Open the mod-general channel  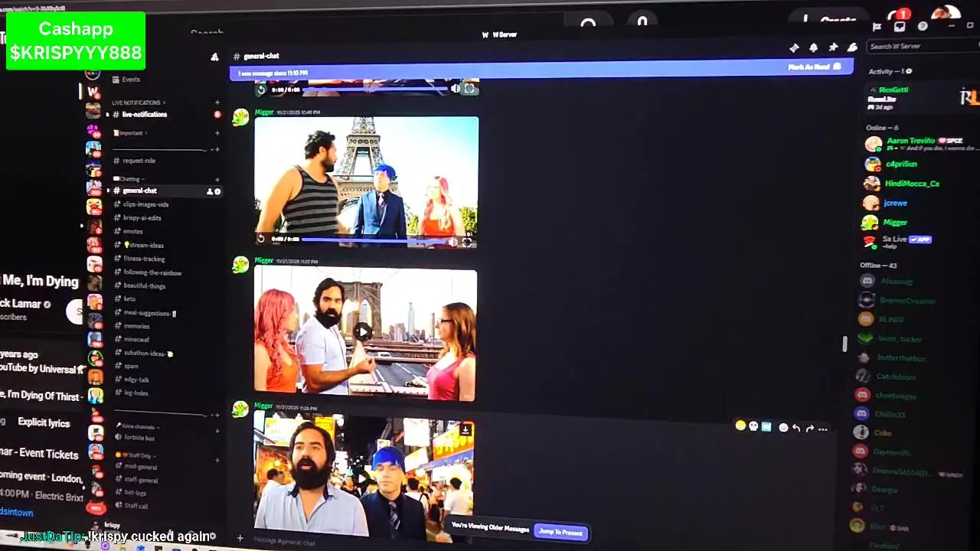pyautogui.click(x=140, y=467)
